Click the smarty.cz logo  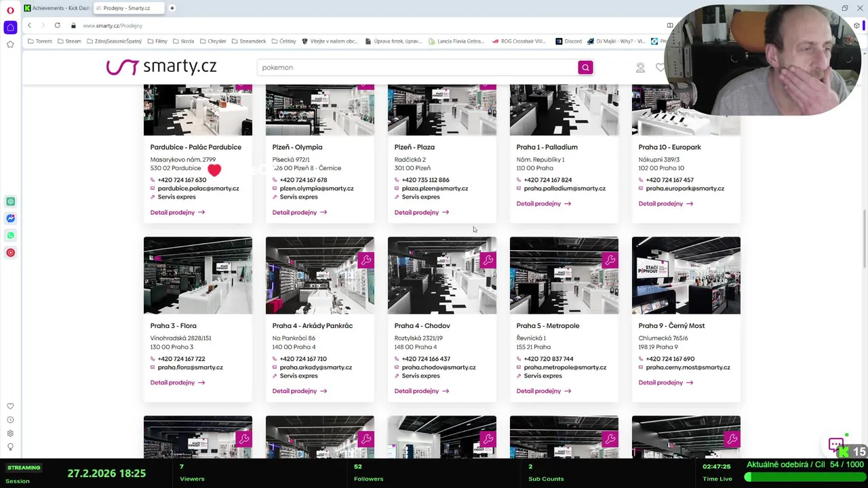[161, 66]
